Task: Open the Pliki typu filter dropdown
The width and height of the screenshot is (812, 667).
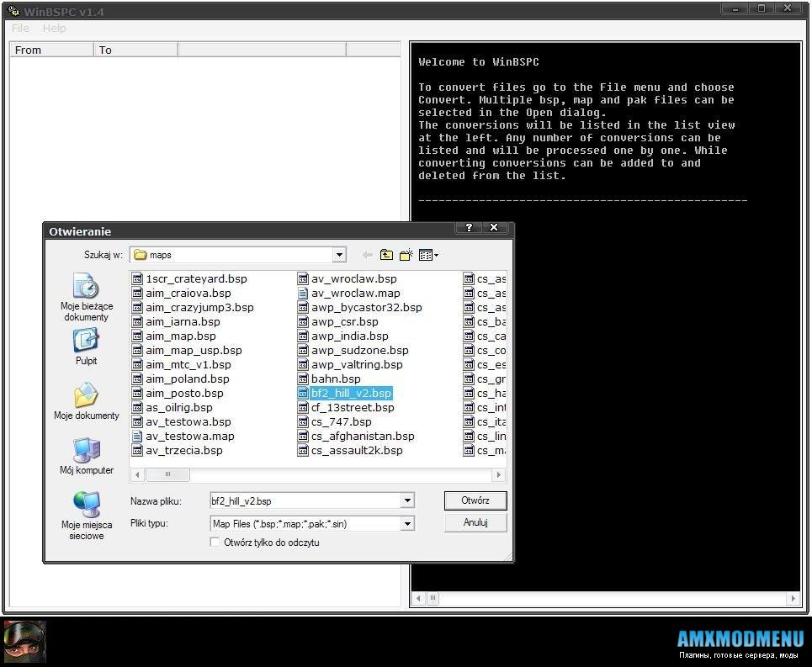Action: click(x=407, y=524)
